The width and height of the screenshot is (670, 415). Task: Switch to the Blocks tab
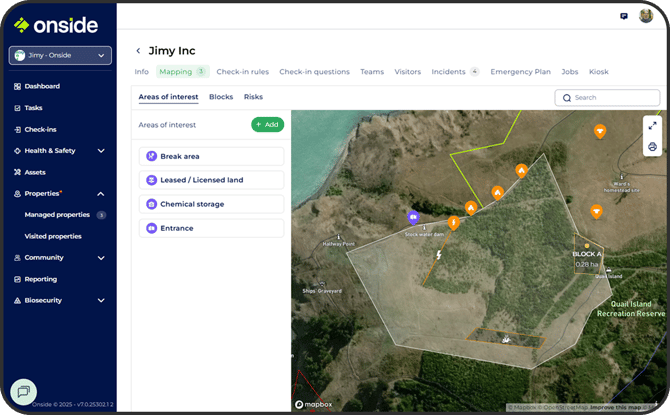tap(221, 97)
